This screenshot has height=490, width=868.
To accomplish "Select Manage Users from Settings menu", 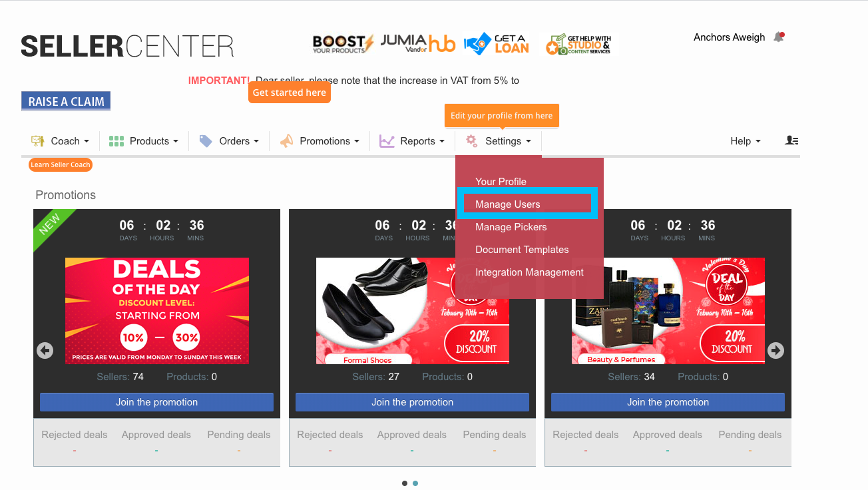I will 508,204.
